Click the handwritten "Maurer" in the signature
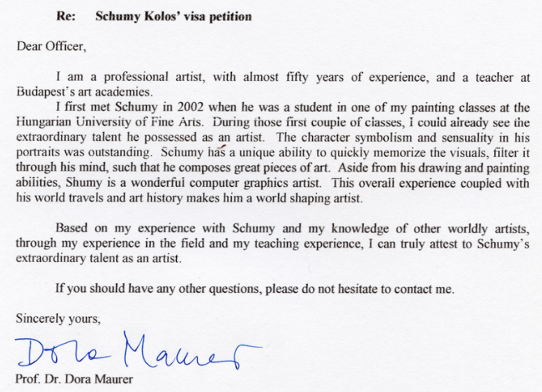The height and width of the screenshot is (392, 542). pyautogui.click(x=193, y=350)
